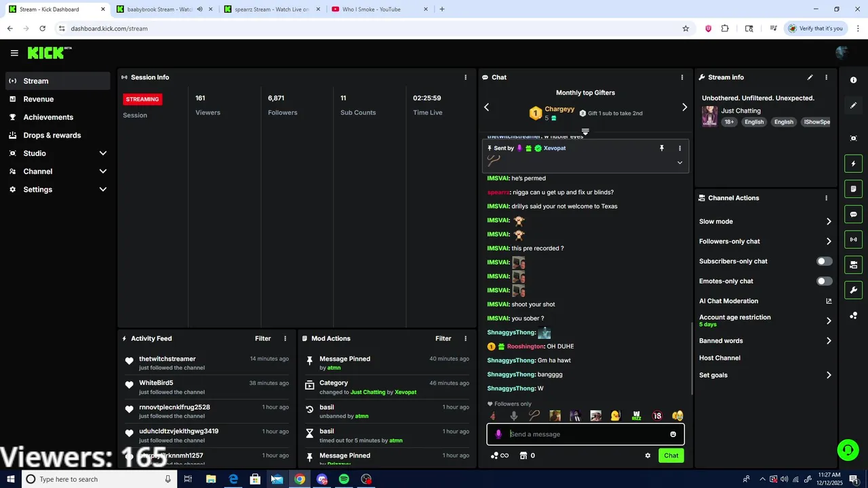868x488 pixels.
Task: Open the emoji picker in message box
Action: pyautogui.click(x=673, y=434)
